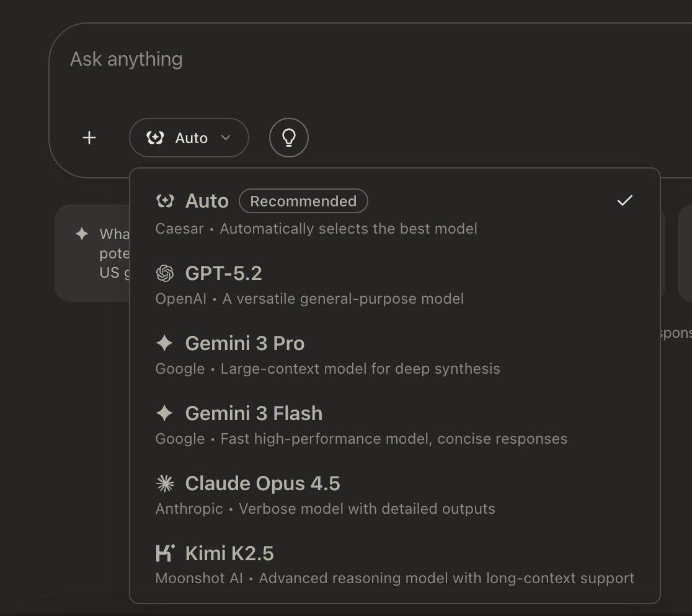Image resolution: width=692 pixels, height=616 pixels.
Task: Choose Gemini 3 Flash description row
Action: point(361,439)
